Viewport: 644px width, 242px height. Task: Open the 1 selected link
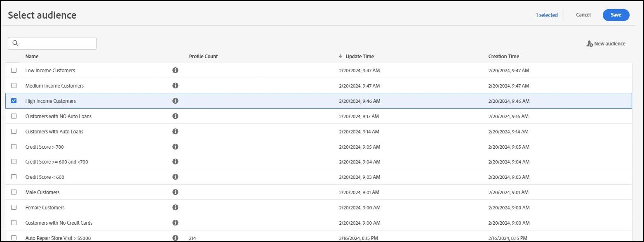pyautogui.click(x=547, y=15)
